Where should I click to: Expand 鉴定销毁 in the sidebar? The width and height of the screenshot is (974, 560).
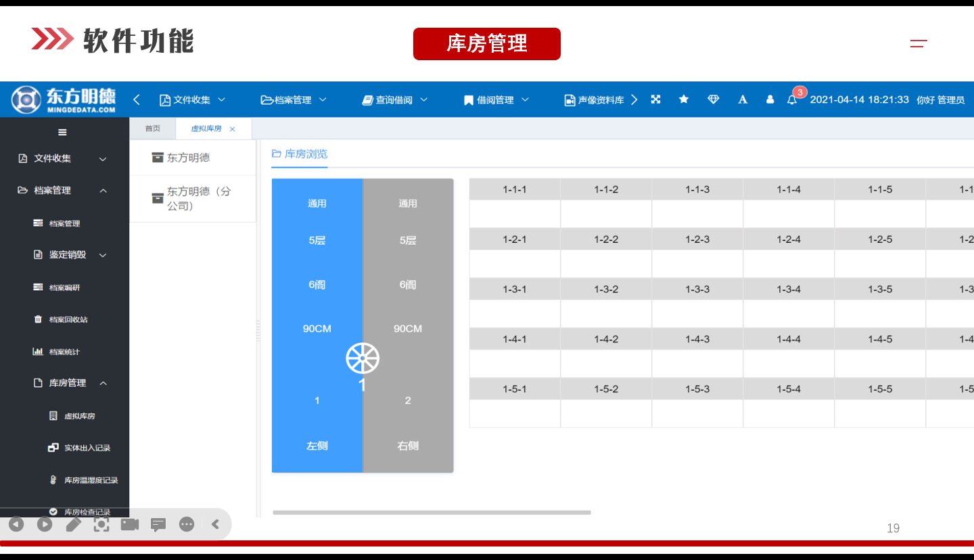coord(68,255)
